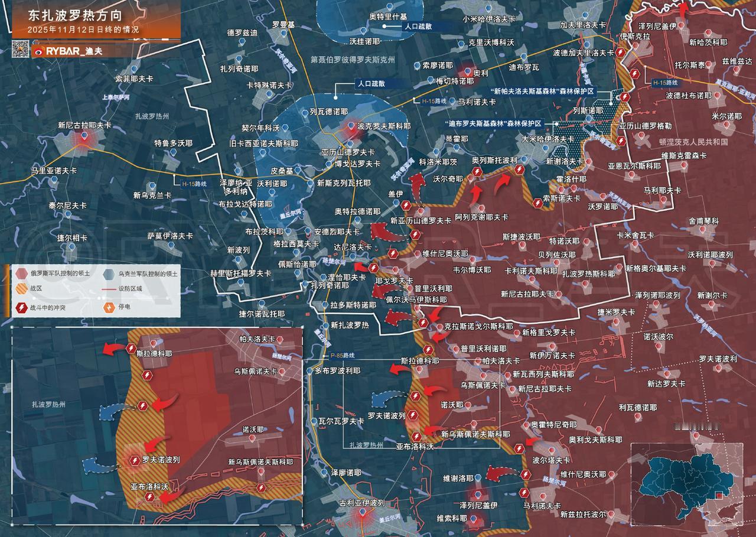Click the 扎波罗热斯科耶 label
756x537 pixels.
[589, 274]
